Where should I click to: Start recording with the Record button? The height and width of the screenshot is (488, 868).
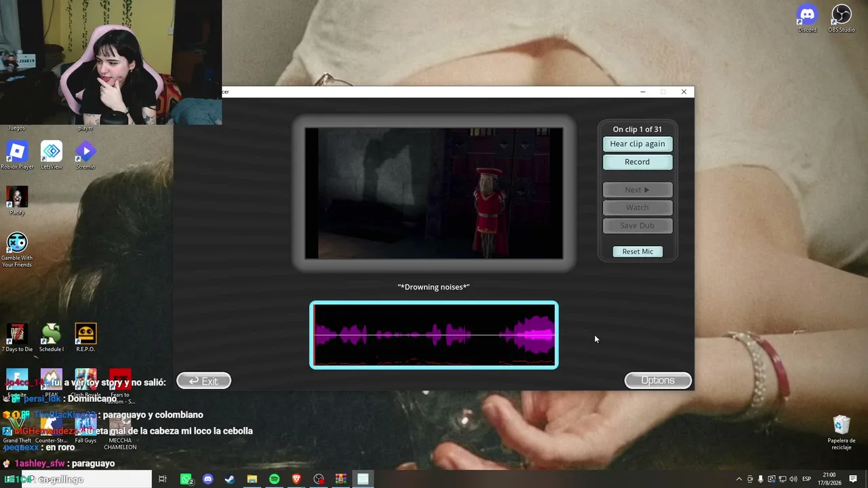click(x=637, y=162)
